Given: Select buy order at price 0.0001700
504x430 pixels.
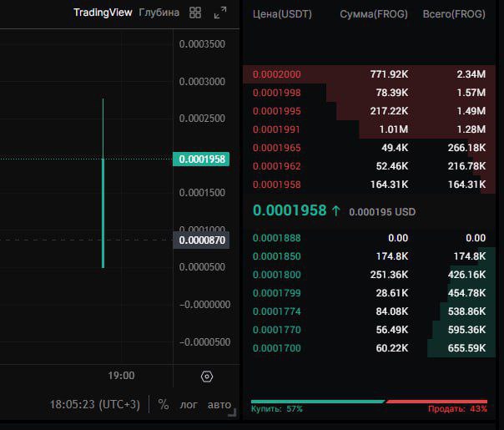Looking at the screenshot, I should 369,348.
